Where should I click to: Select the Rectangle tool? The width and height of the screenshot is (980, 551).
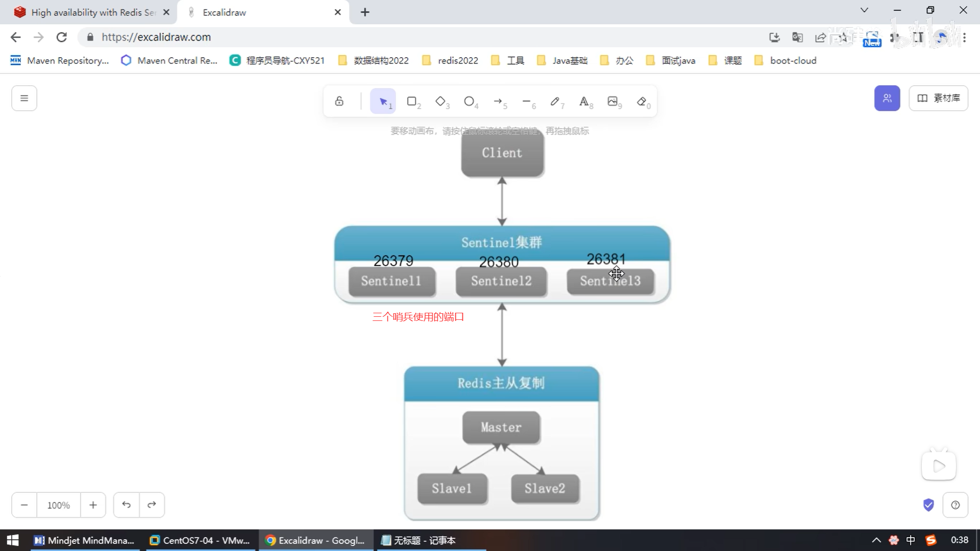point(412,102)
